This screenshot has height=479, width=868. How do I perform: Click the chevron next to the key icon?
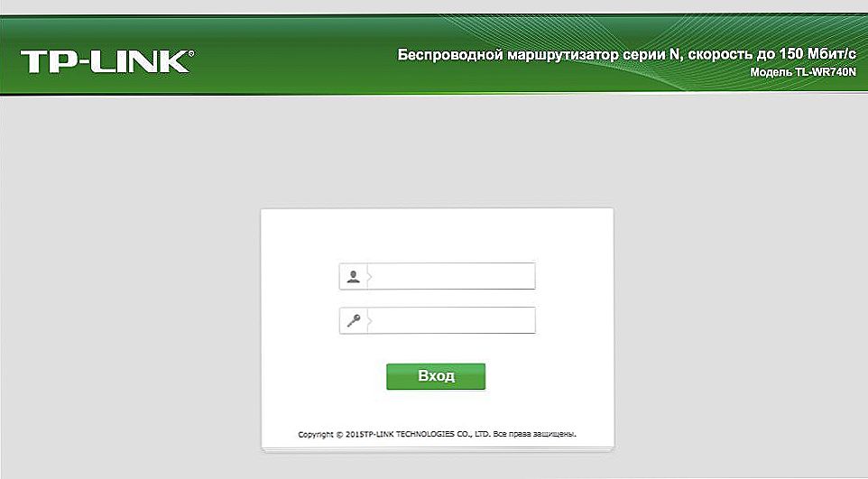tap(370, 320)
